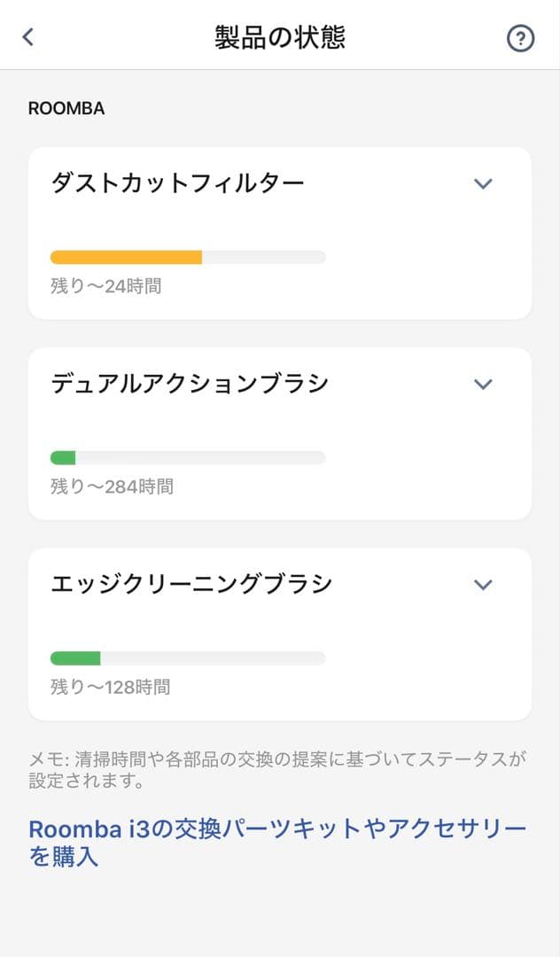Expand the エッジクリーニングブラシ details chevron

(x=483, y=585)
